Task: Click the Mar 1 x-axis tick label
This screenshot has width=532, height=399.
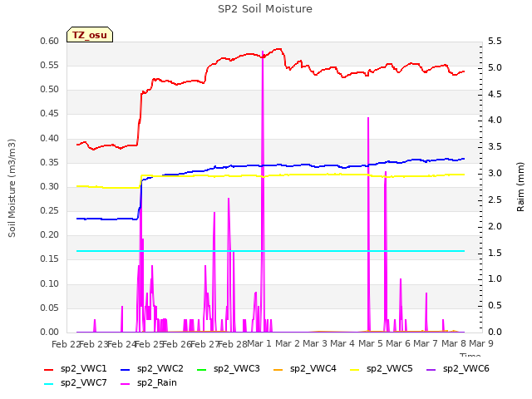Action: click(259, 343)
